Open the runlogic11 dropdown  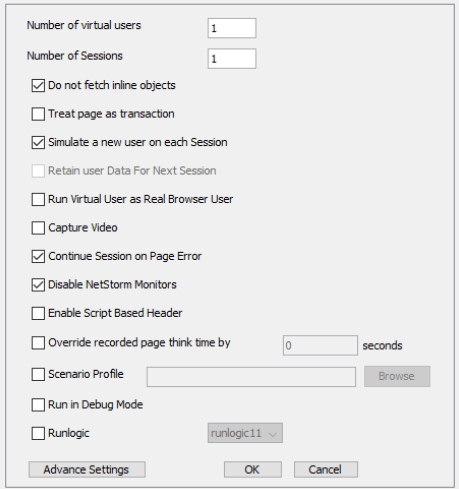coord(245,433)
